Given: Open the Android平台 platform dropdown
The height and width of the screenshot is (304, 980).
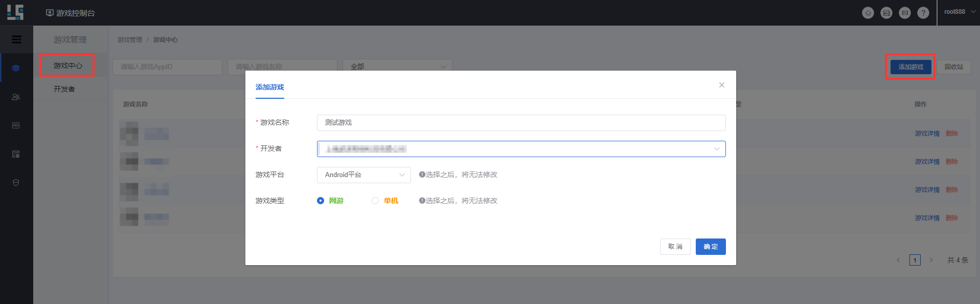Looking at the screenshot, I should tap(363, 175).
